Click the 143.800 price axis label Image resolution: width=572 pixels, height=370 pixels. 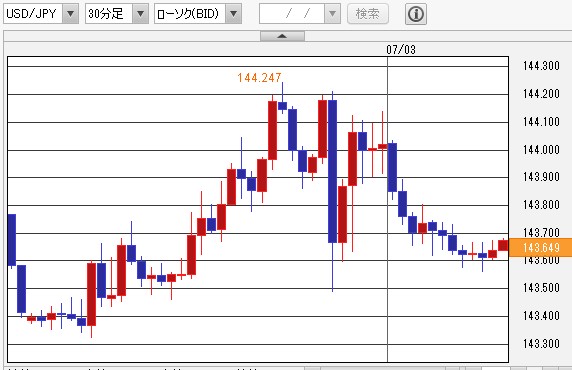(x=541, y=205)
